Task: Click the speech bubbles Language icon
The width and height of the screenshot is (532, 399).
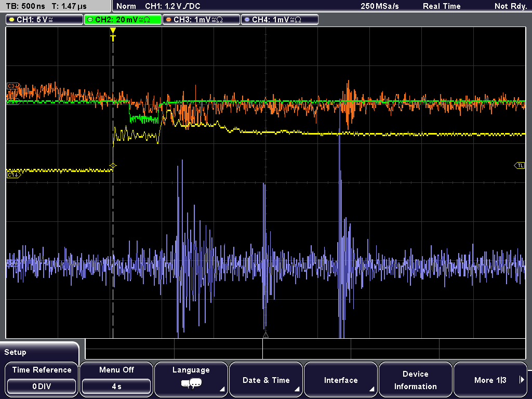Action: pyautogui.click(x=191, y=384)
